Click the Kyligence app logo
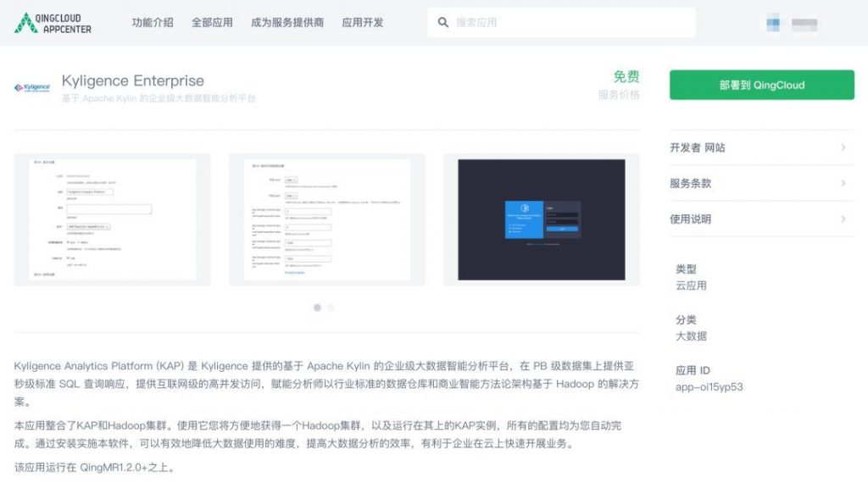Screen dimensions: 868x494 click(x=34, y=87)
